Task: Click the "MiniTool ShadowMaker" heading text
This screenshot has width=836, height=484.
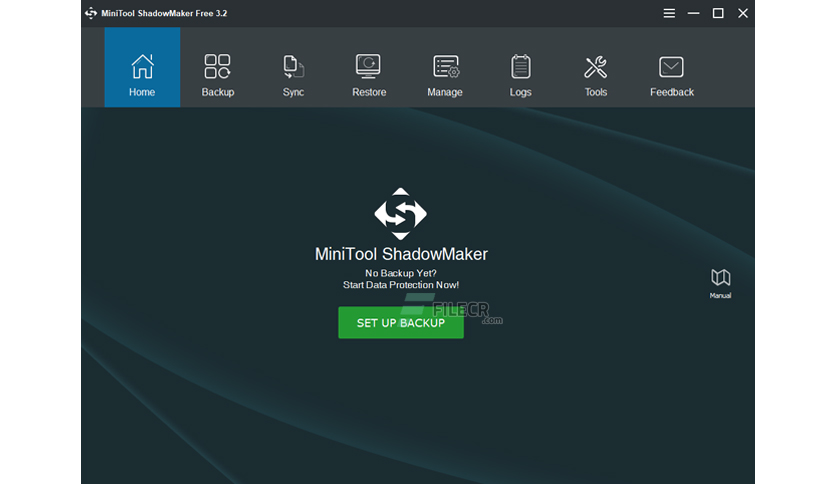Action: click(401, 254)
